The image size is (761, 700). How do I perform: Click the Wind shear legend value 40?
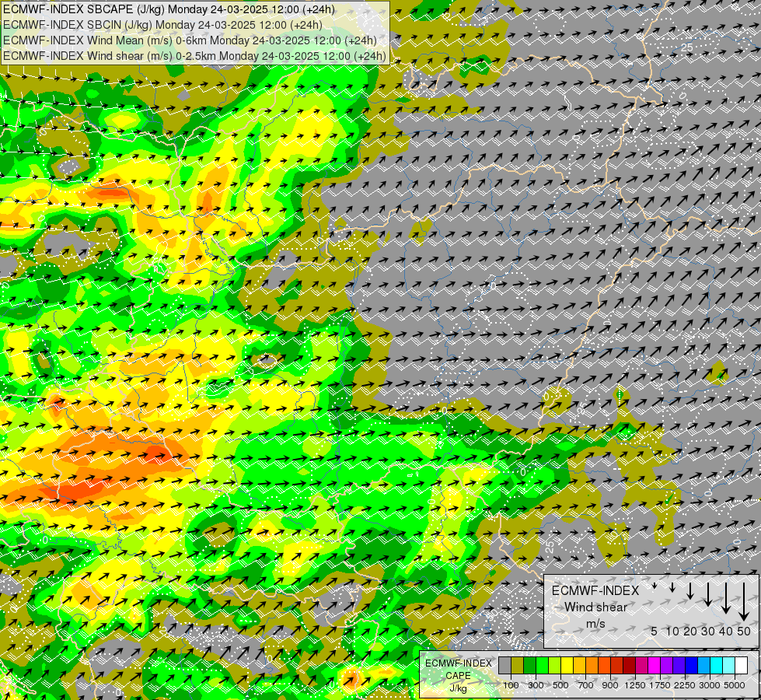tap(725, 631)
